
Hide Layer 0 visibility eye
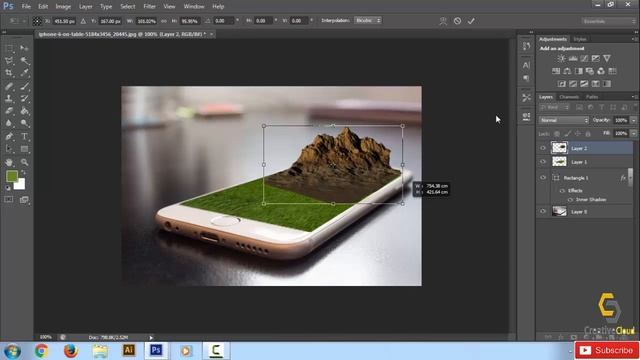[543, 211]
